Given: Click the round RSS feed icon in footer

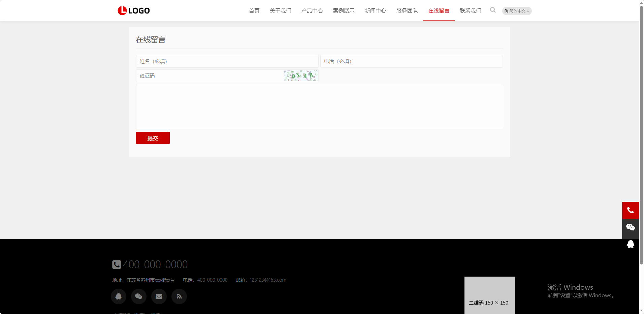Looking at the screenshot, I should (x=179, y=296).
